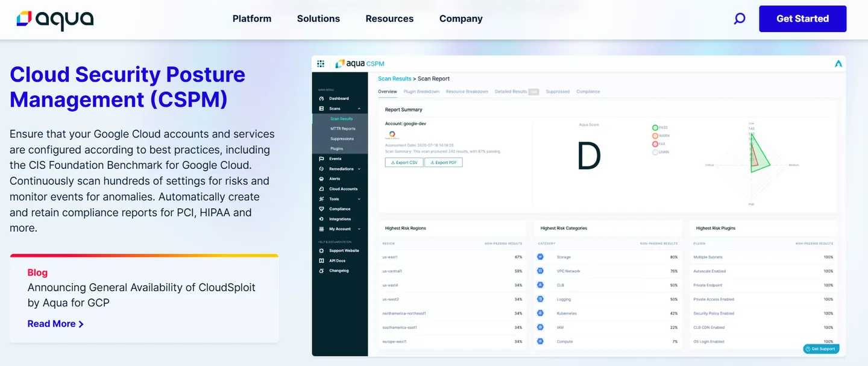Click the radar chart in Report Summary
Viewport: 868px width, 366px height.
coord(752,163)
